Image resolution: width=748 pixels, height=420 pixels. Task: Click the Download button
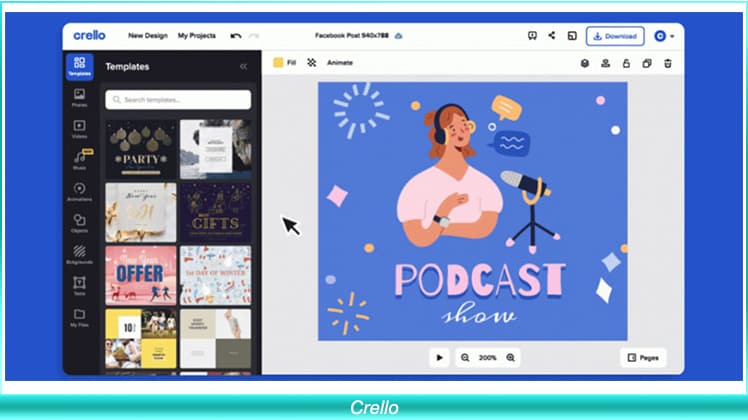[x=615, y=36]
